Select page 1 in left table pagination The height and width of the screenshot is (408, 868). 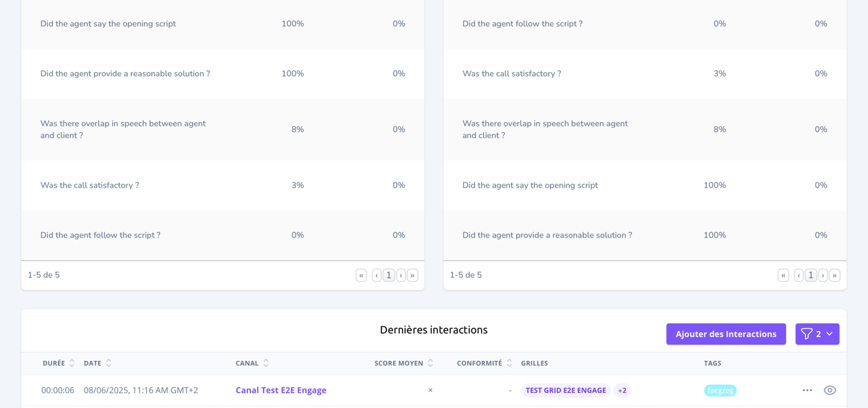point(389,275)
